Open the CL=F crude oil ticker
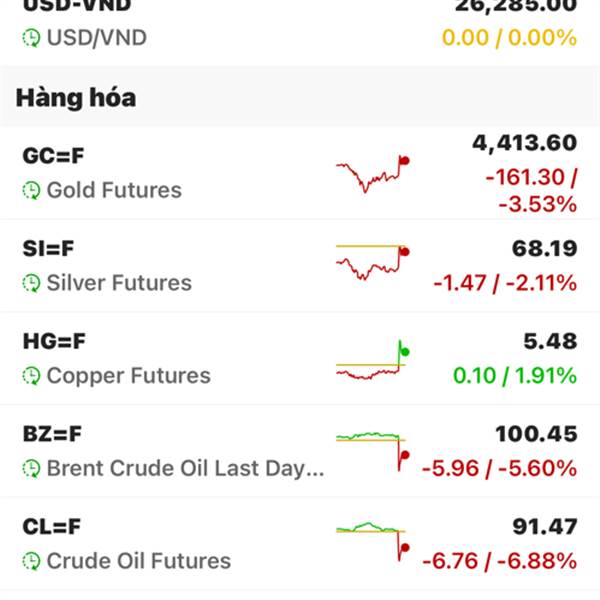 coord(53,527)
